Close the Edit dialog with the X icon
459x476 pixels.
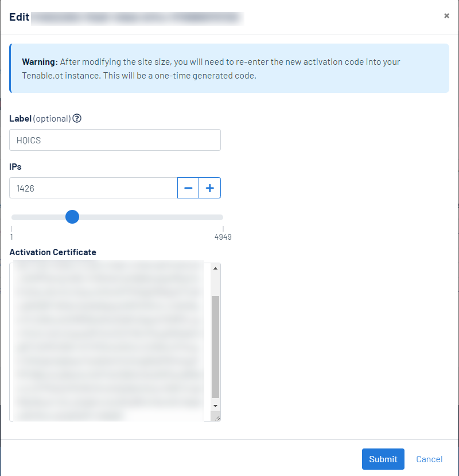point(446,16)
